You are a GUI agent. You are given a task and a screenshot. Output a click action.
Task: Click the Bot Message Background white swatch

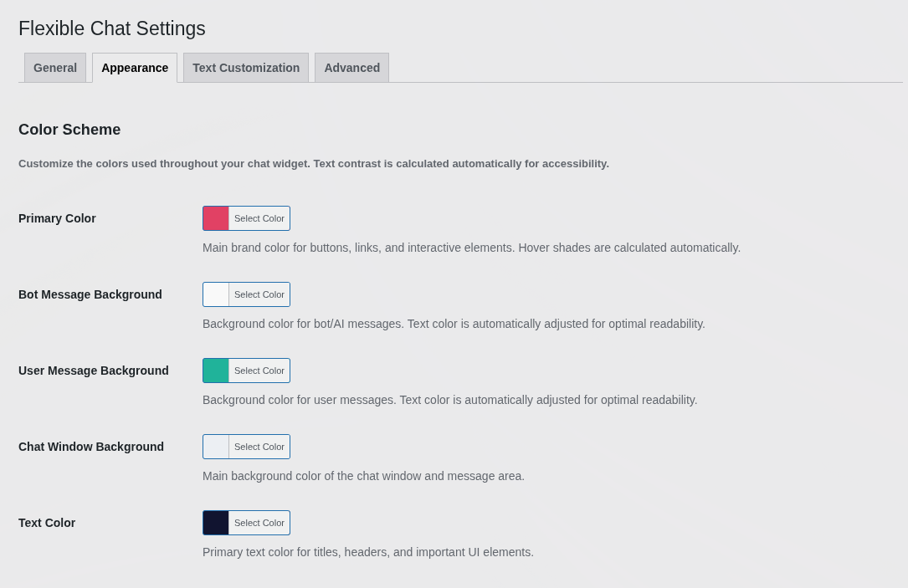215,294
